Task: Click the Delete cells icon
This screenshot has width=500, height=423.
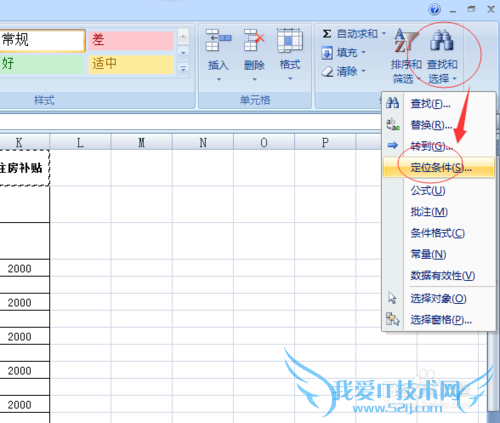Action: point(254,40)
